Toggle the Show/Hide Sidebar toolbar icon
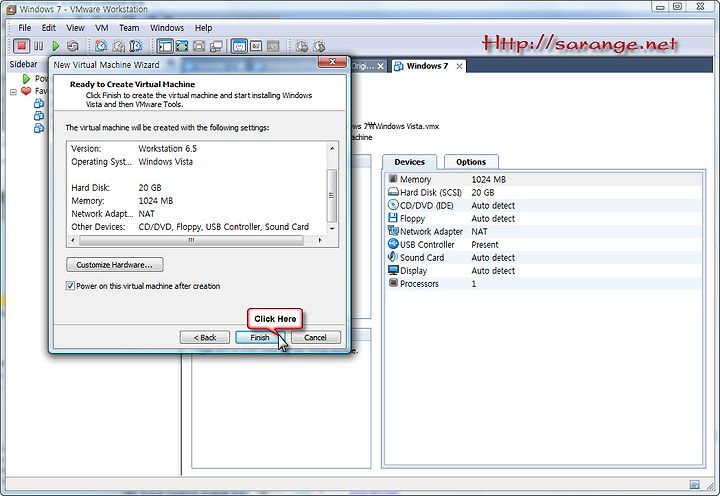Image resolution: width=720 pixels, height=496 pixels. click(x=165, y=46)
